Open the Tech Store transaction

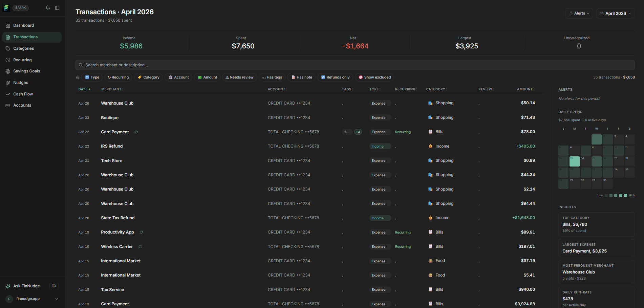pos(309,161)
